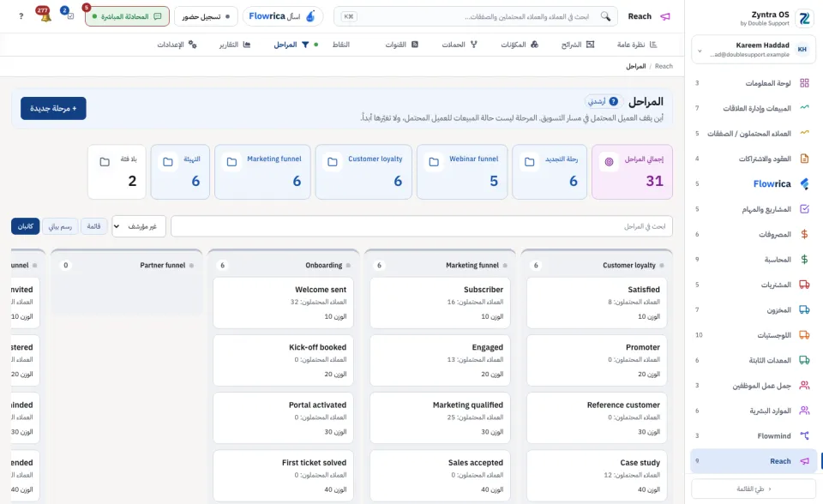The height and width of the screenshot is (504, 823).
Task: Click the inventory truck icon in sidebar
Action: [x=804, y=309]
